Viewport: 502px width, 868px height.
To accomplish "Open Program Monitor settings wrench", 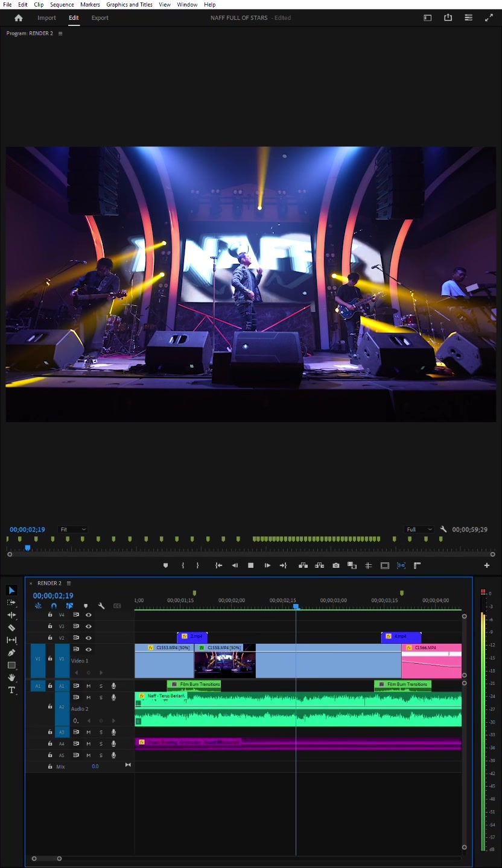I will tap(443, 529).
